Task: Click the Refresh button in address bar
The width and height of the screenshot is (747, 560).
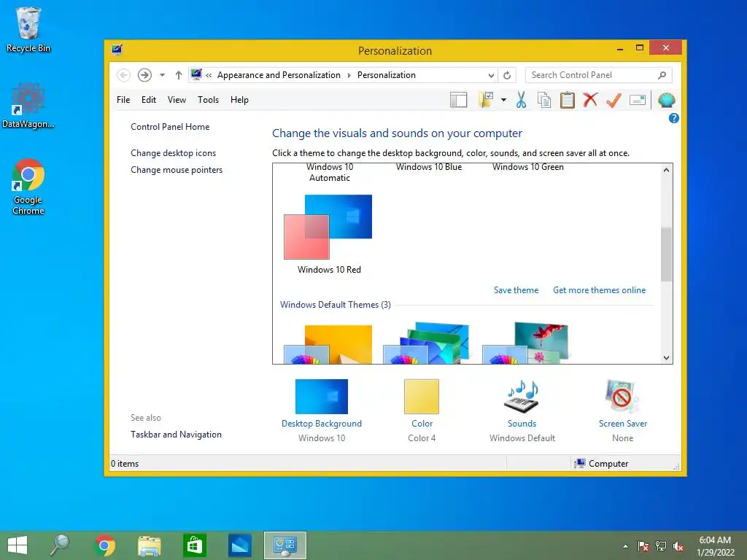Action: (508, 75)
